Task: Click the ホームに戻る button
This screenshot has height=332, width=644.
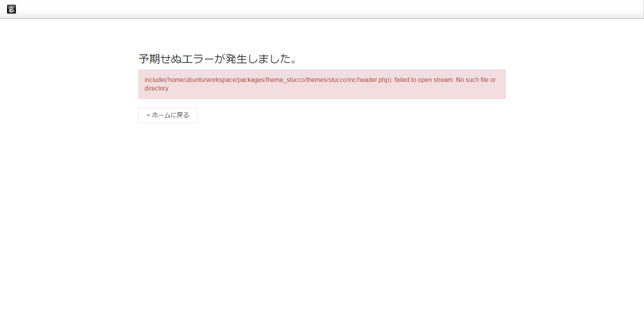Action: (168, 115)
